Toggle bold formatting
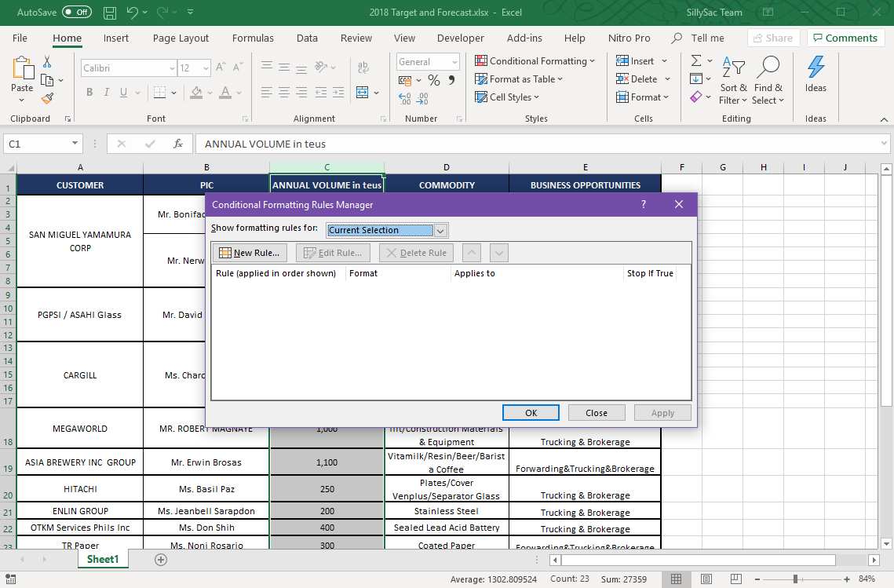This screenshot has width=894, height=588. [x=89, y=92]
